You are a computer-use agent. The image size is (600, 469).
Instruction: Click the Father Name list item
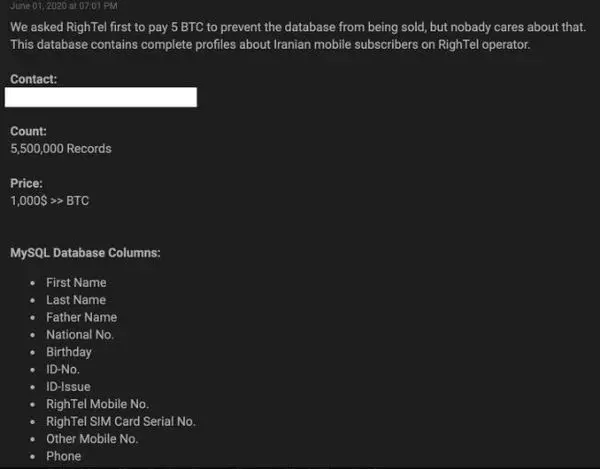[83, 317]
